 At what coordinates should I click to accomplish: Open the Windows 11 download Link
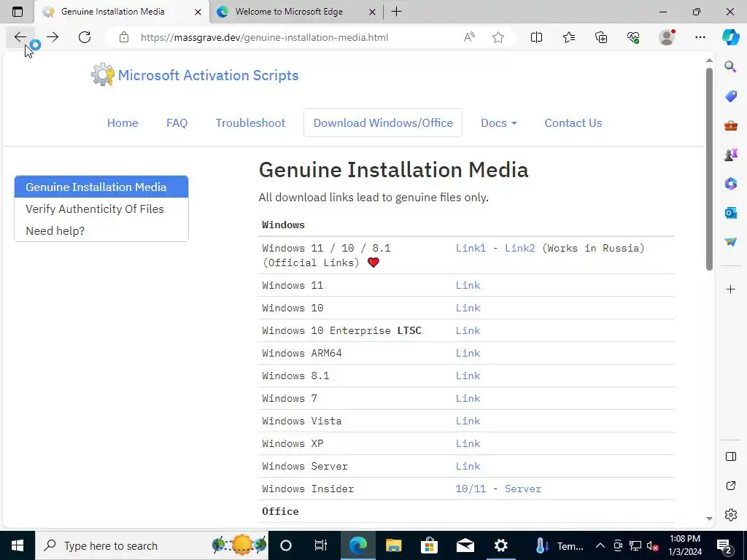[x=468, y=285]
